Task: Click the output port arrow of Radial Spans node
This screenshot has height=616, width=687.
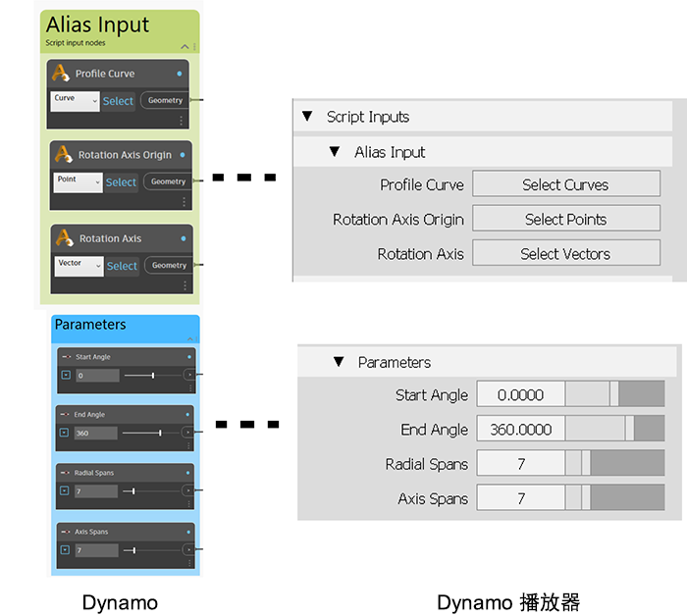Action: click(188, 490)
